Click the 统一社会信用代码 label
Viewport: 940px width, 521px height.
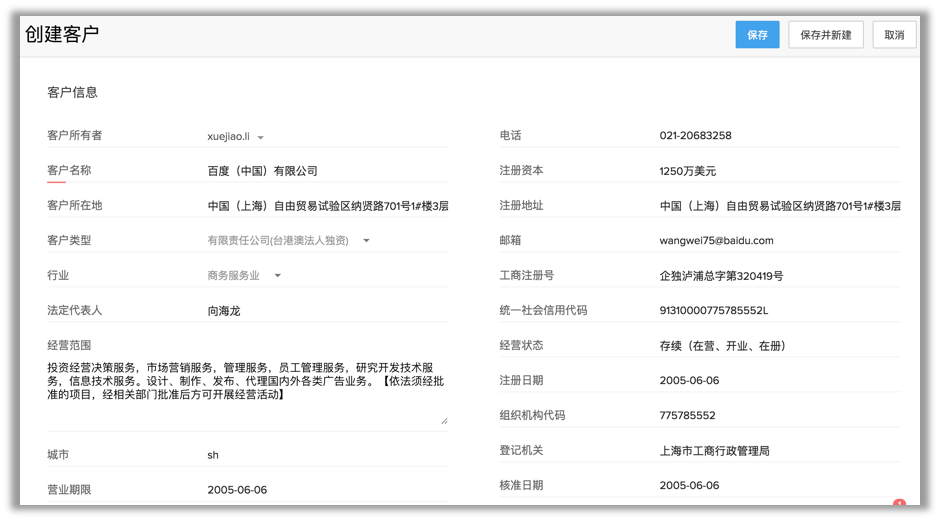coord(543,311)
